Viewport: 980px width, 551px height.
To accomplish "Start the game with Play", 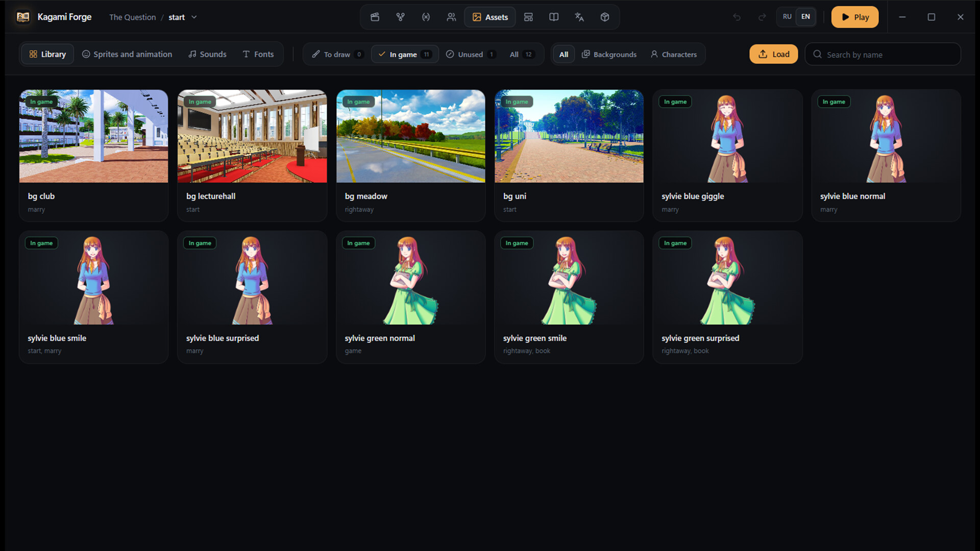I will tap(855, 17).
